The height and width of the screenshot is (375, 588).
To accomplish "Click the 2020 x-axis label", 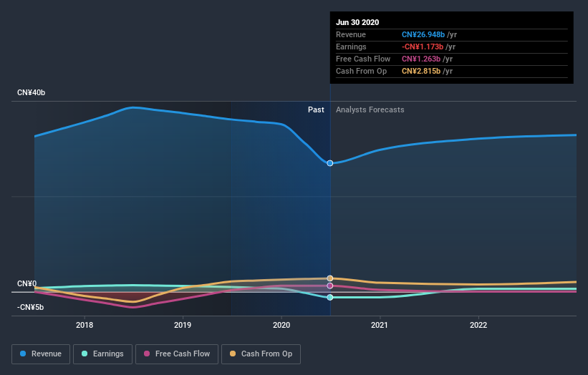I will point(281,325).
